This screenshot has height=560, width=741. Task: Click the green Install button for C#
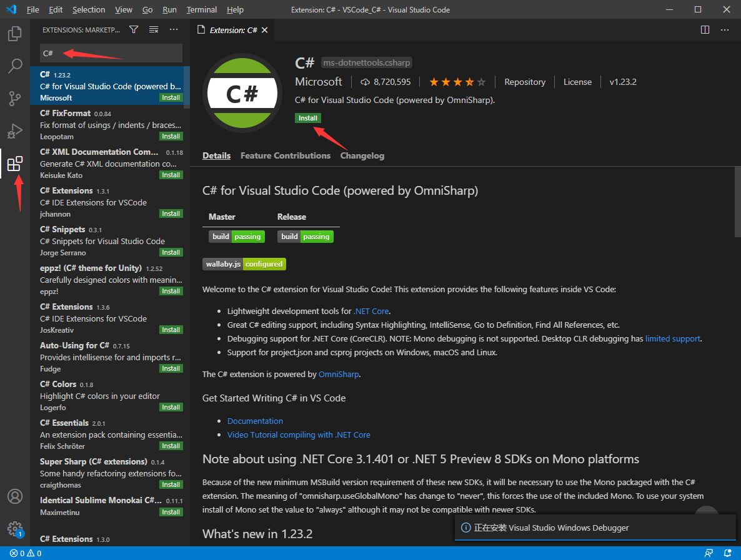308,117
